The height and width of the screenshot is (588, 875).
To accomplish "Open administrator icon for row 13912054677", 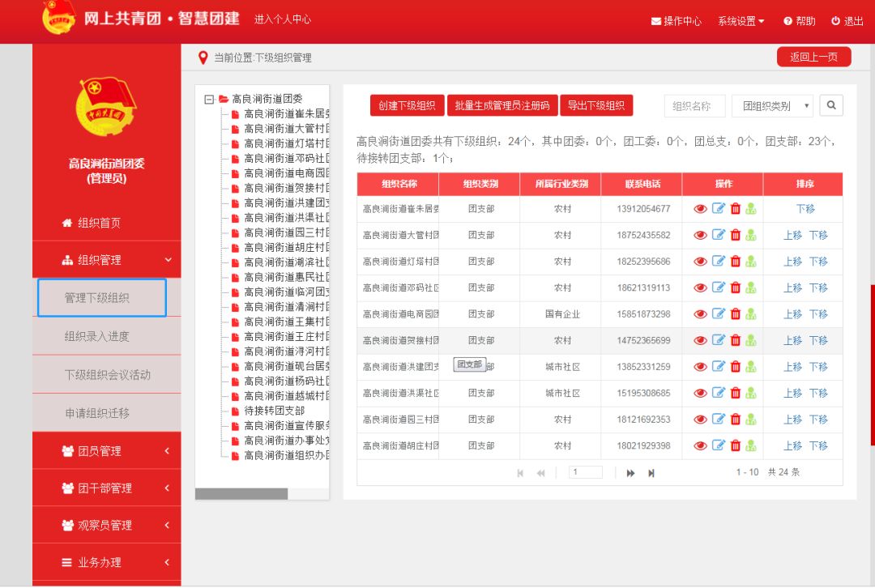I will coord(751,209).
